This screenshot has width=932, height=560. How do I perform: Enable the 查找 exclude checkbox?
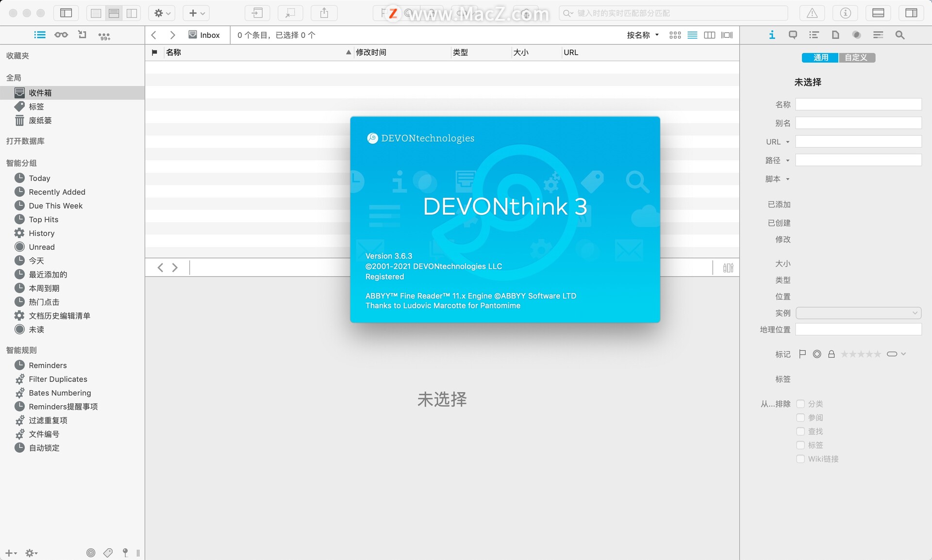coord(800,431)
